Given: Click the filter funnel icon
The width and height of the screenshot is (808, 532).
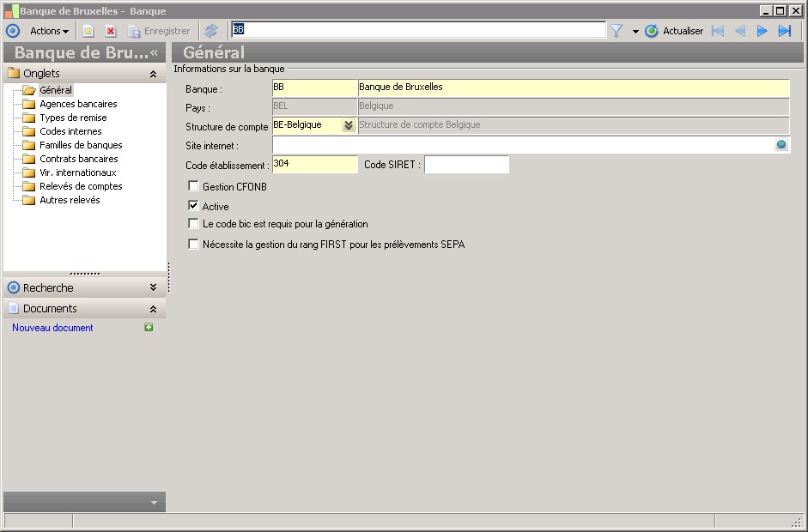Looking at the screenshot, I should point(617,31).
